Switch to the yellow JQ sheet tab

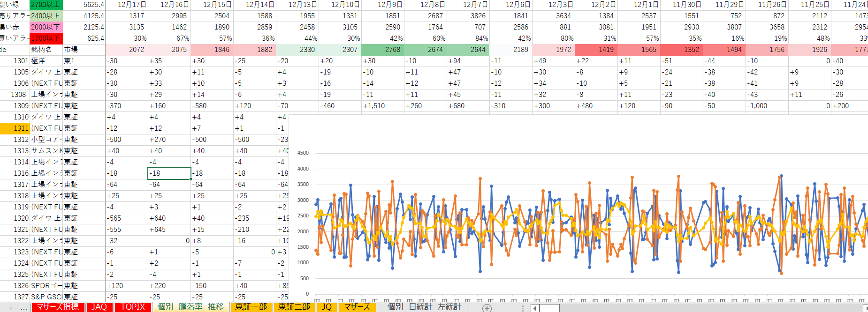click(327, 307)
